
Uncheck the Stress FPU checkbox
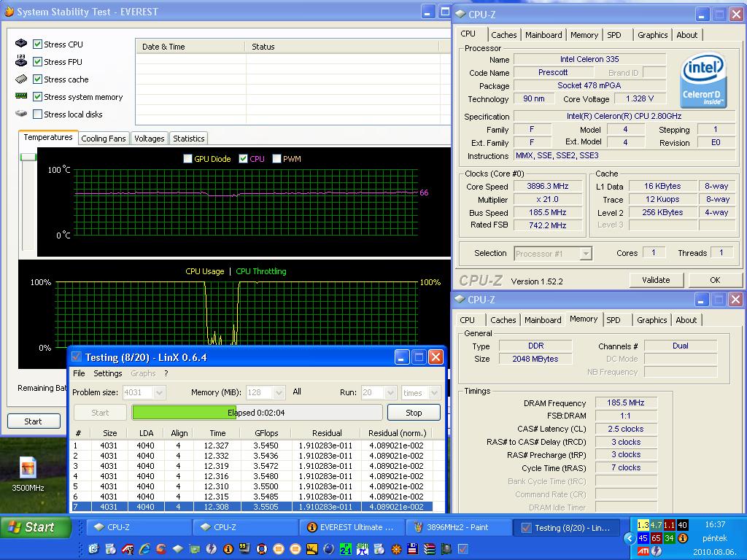point(38,62)
